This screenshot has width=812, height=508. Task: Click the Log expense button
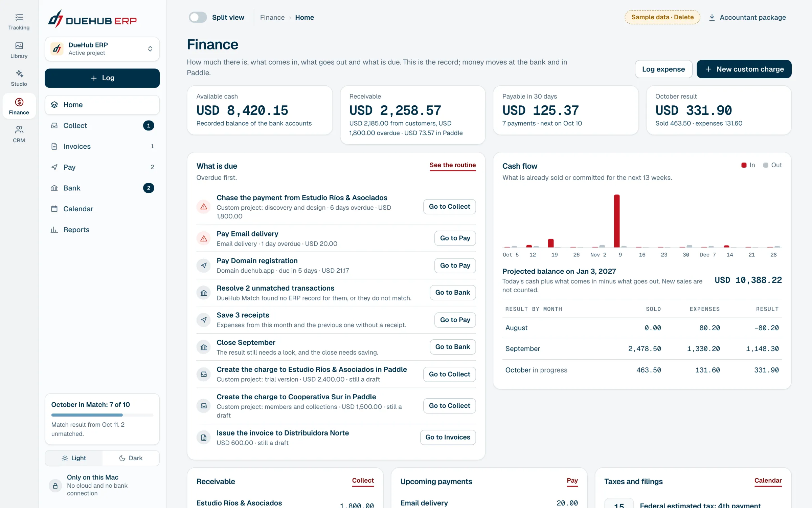(663, 69)
